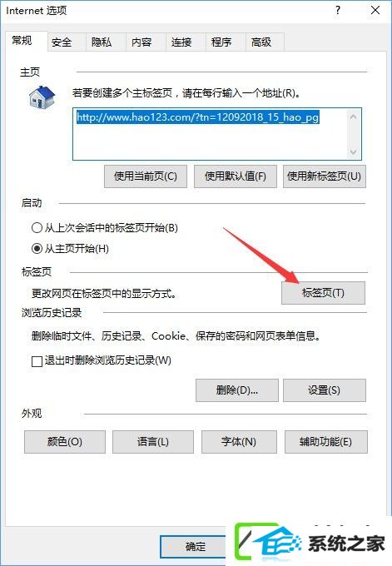Enable 退出时删除浏览历史记录 checkbox

pyautogui.click(x=37, y=361)
